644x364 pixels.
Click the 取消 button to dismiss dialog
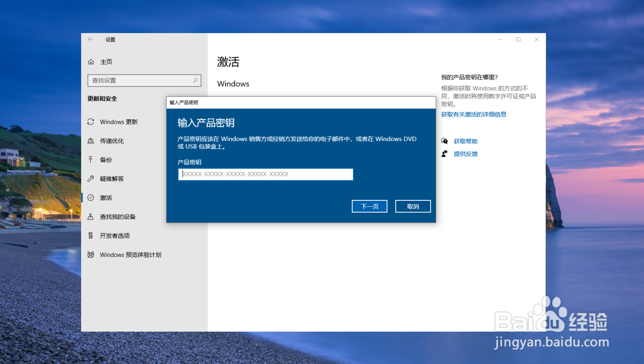tap(413, 206)
